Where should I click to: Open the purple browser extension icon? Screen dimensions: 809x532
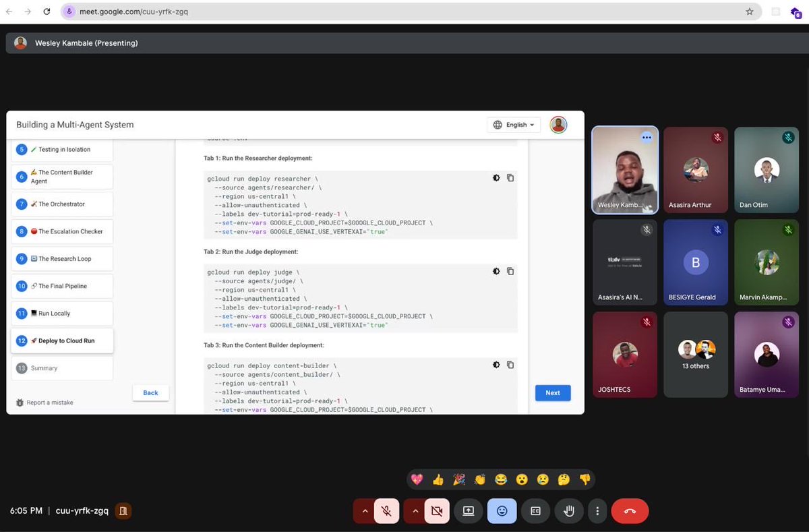pos(796,11)
